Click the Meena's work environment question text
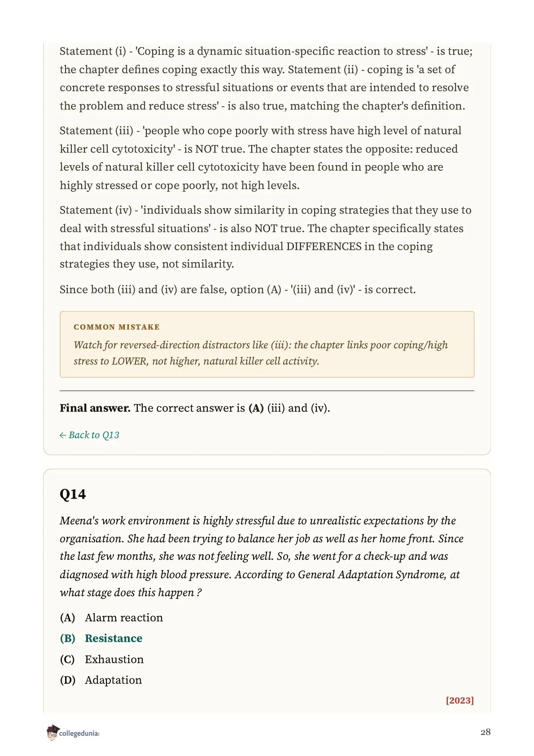534x756 pixels. [262, 557]
